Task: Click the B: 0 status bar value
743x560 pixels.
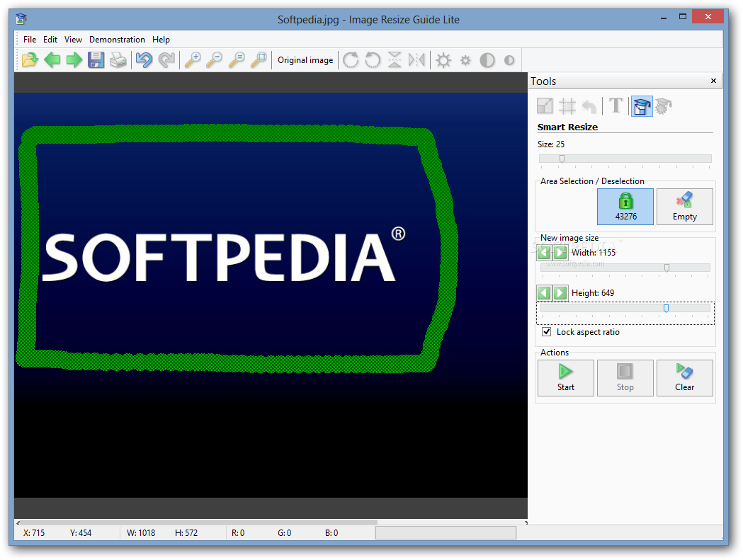Action: tap(331, 533)
